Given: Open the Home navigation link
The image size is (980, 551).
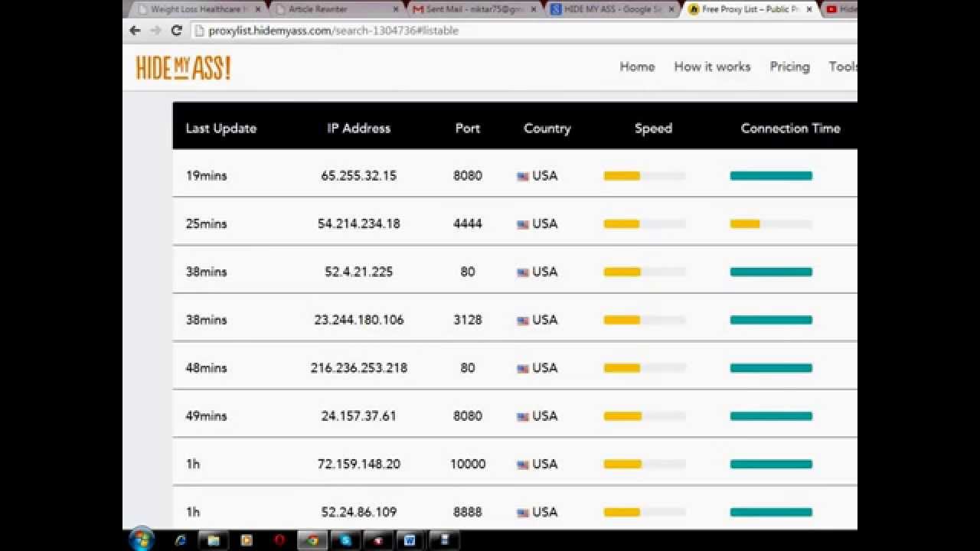Looking at the screenshot, I should (637, 67).
